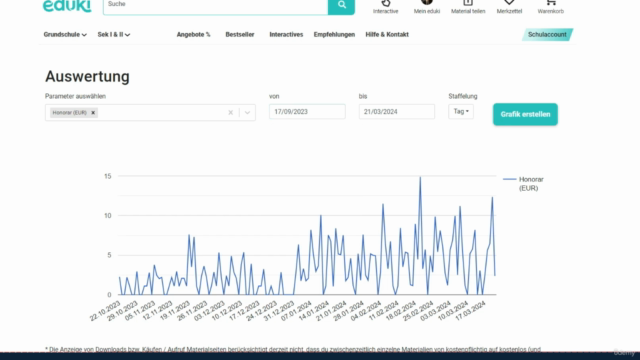This screenshot has width=640, height=360.
Task: Click Grafik erstellen button
Action: click(525, 114)
